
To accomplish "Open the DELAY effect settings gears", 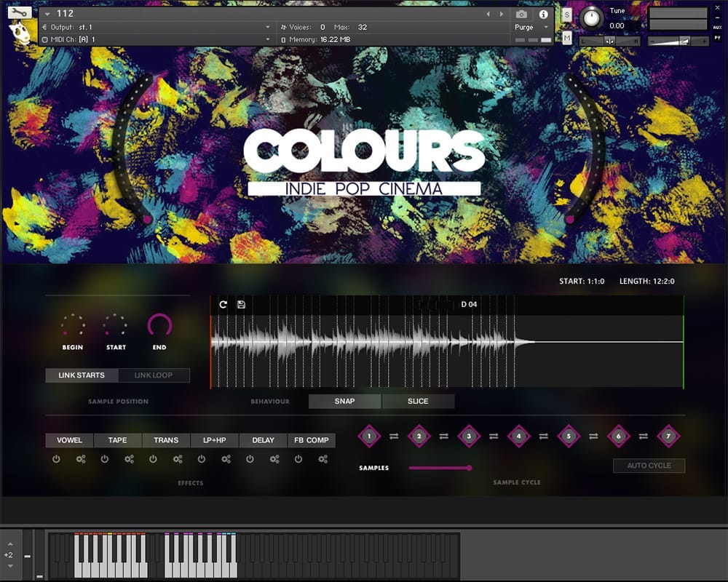I will point(274,459).
